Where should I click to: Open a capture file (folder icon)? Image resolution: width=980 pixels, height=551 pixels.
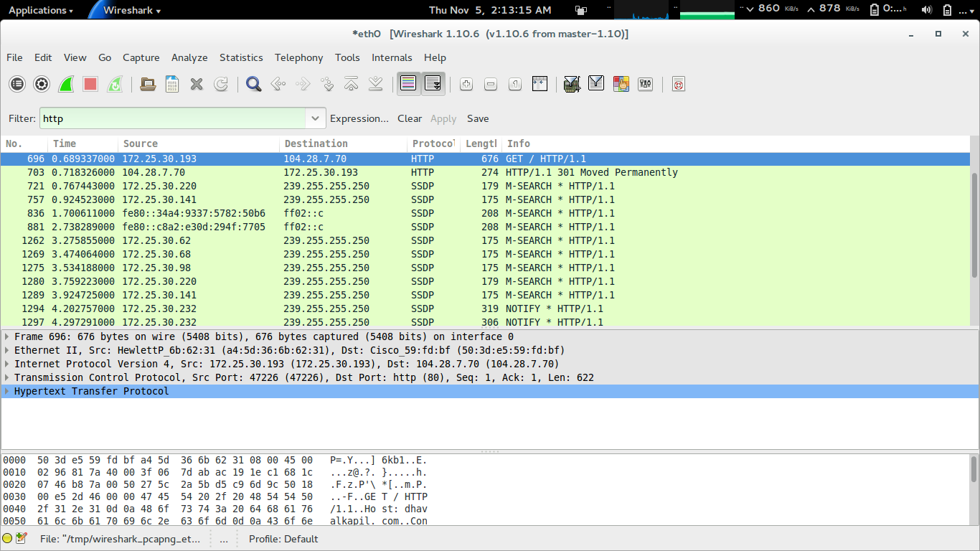pos(148,84)
